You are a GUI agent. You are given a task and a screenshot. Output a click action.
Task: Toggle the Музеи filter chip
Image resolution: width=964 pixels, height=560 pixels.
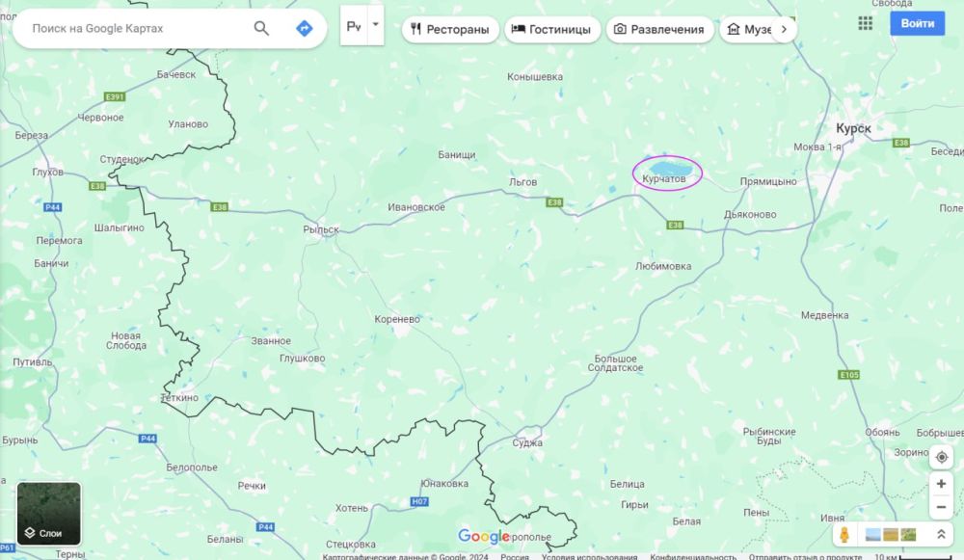pos(748,30)
